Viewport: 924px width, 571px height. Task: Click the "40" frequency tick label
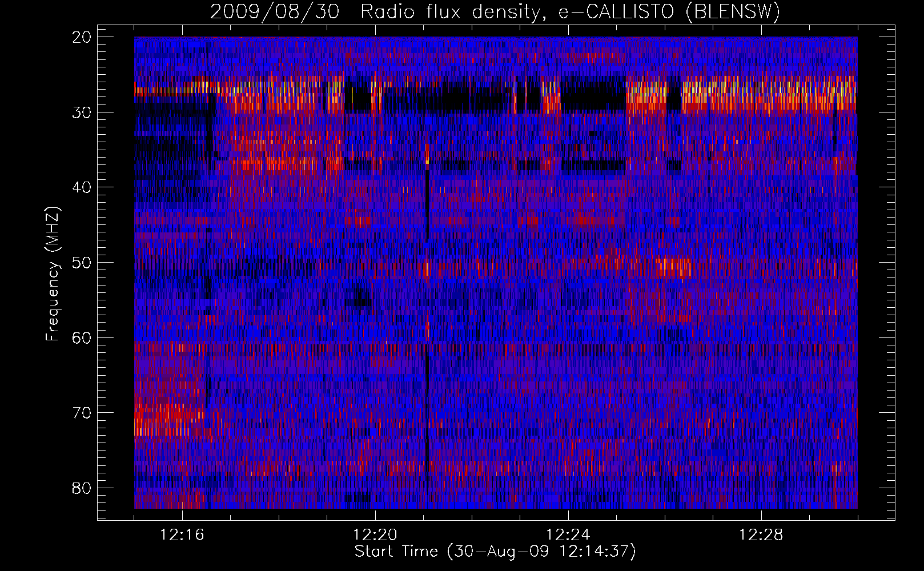[x=82, y=187]
